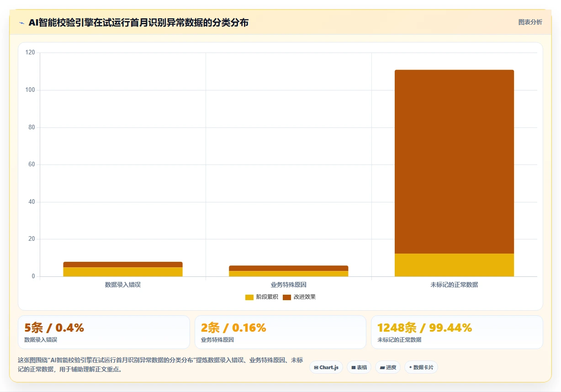This screenshot has width=561, height=392.
Task: Click the 进度 tag
Action: pos(388,367)
